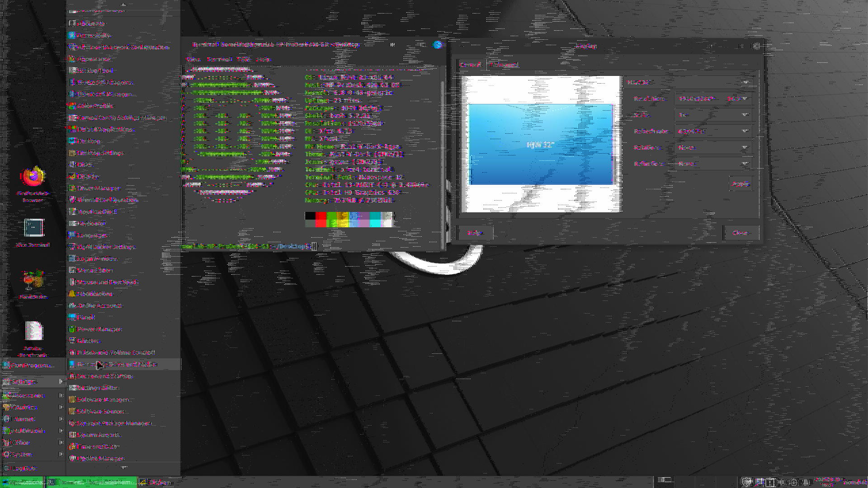Open Login Window settings entry
The width and height of the screenshot is (868, 488).
pyautogui.click(x=123, y=258)
